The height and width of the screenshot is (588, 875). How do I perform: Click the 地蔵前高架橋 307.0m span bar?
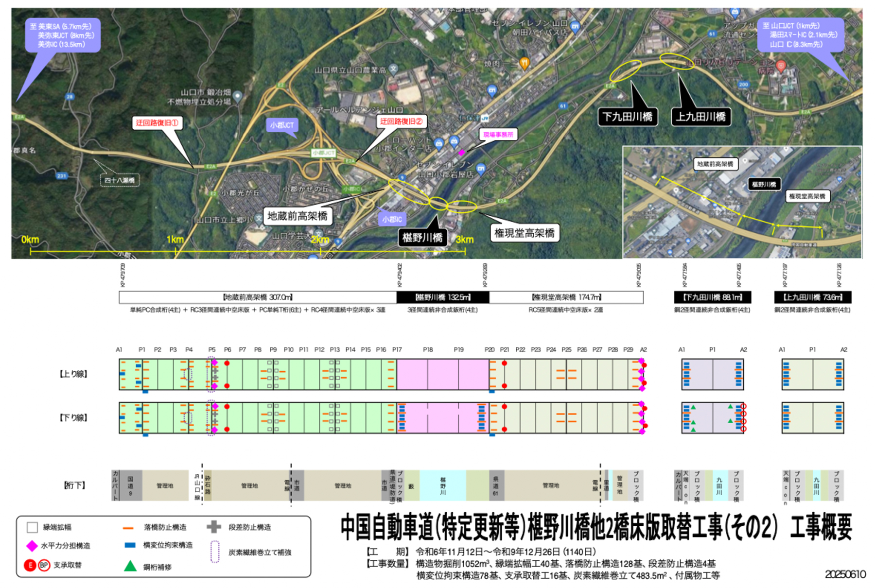[258, 297]
